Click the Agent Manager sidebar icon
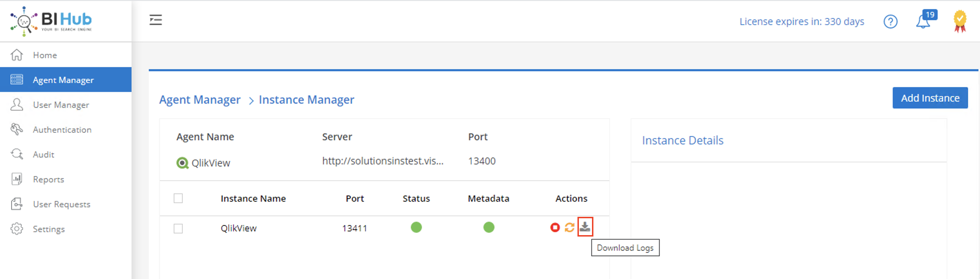 point(17,80)
